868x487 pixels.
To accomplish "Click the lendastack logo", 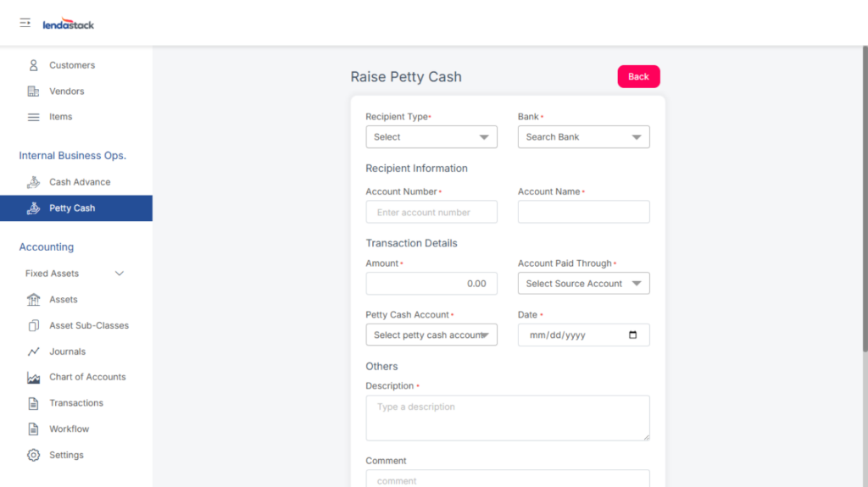I will (69, 24).
